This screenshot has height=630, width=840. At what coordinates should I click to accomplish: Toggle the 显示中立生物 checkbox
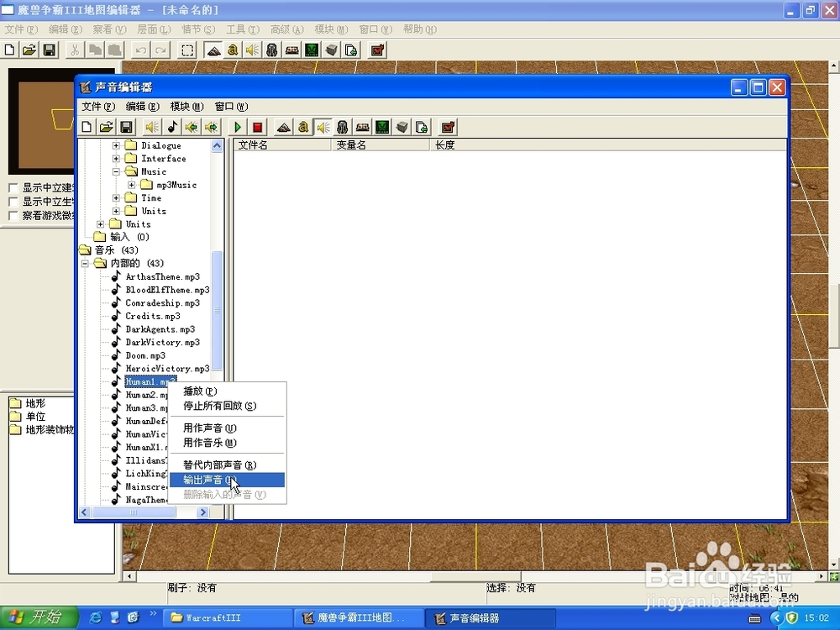(13, 202)
